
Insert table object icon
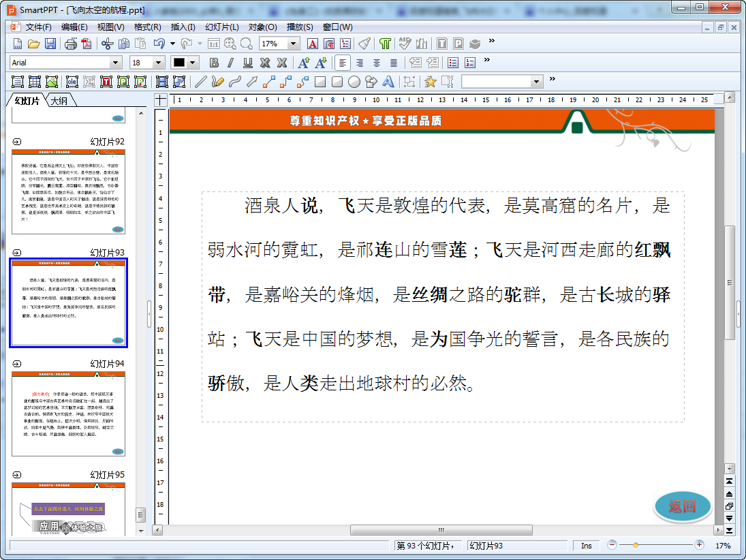pos(35,82)
